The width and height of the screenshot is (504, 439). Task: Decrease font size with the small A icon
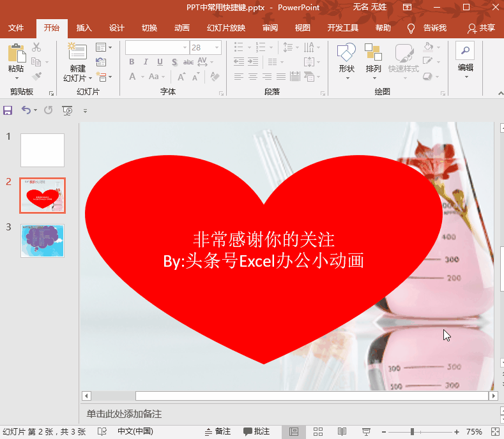coord(195,77)
